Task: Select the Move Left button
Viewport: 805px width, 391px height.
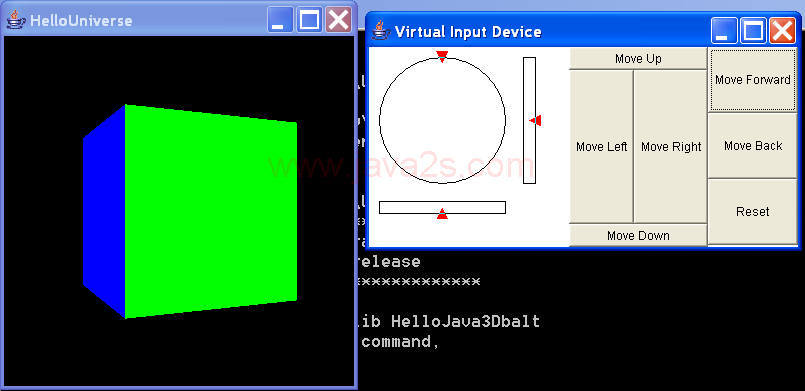Action: click(601, 147)
